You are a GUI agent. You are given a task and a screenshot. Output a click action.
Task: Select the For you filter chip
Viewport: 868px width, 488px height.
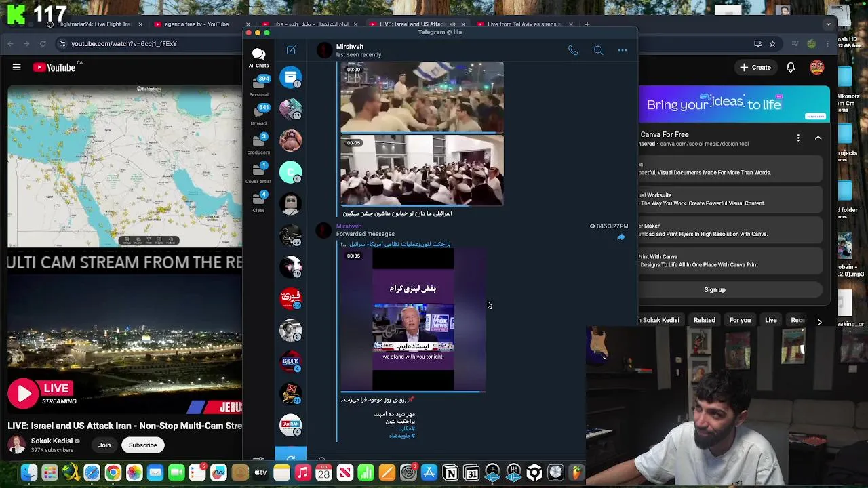pos(740,320)
